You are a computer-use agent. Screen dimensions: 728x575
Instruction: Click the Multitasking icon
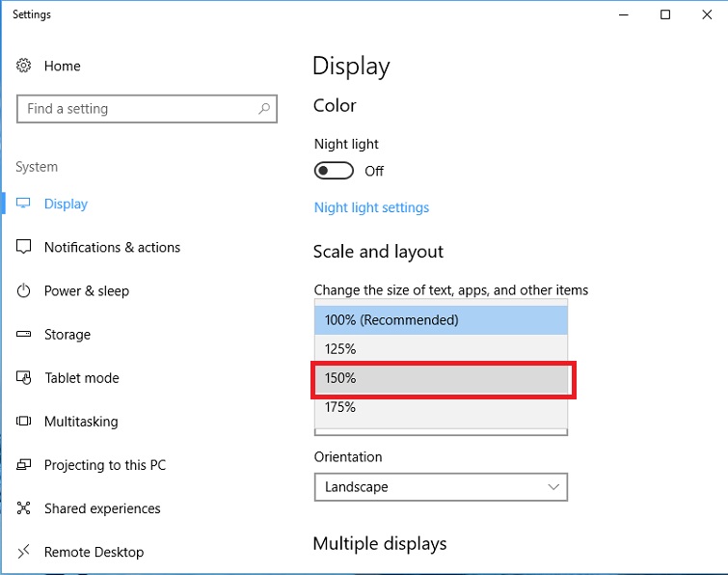click(x=24, y=422)
